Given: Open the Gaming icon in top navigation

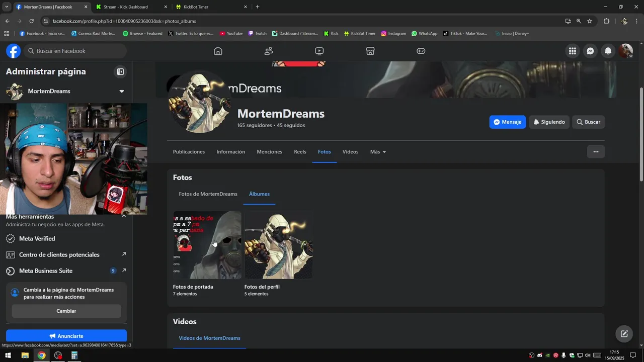Looking at the screenshot, I should point(421,51).
